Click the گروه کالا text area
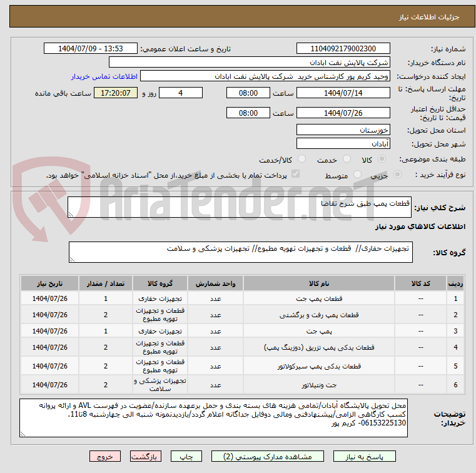476x473 pixels. point(240,252)
